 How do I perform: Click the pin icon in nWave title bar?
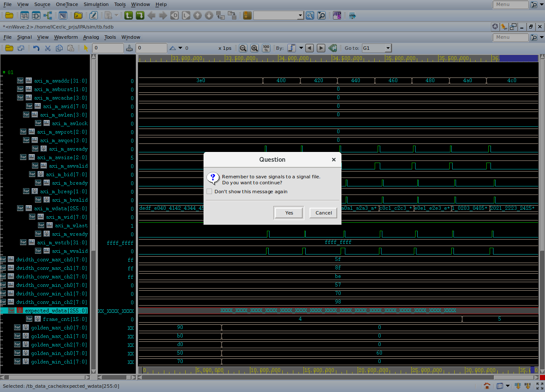504,27
